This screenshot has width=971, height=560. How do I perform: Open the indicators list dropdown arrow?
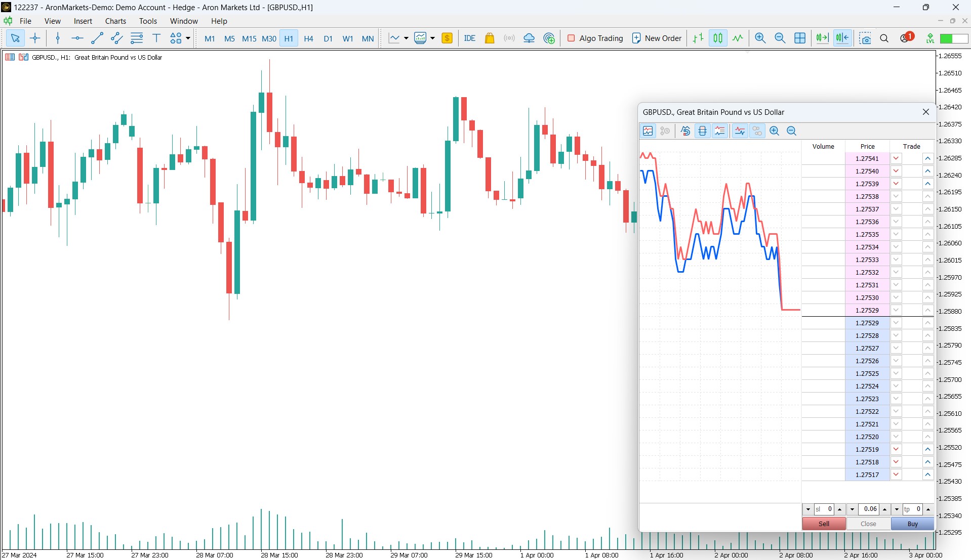tap(406, 38)
